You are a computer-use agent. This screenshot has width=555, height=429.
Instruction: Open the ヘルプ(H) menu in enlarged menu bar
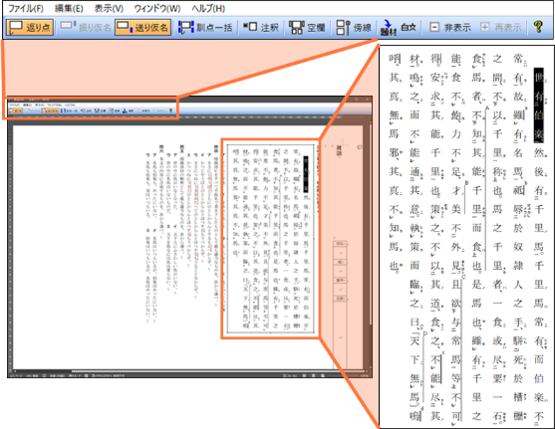click(208, 8)
